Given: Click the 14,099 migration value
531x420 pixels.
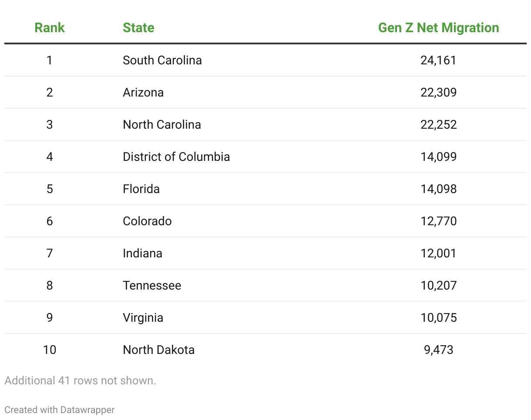Looking at the screenshot, I should [x=439, y=157].
